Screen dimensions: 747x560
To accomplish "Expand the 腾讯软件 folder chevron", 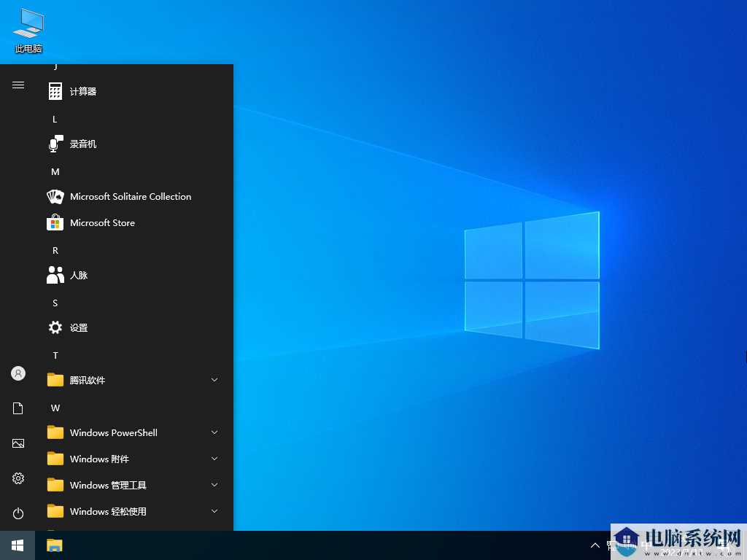I will [x=214, y=380].
